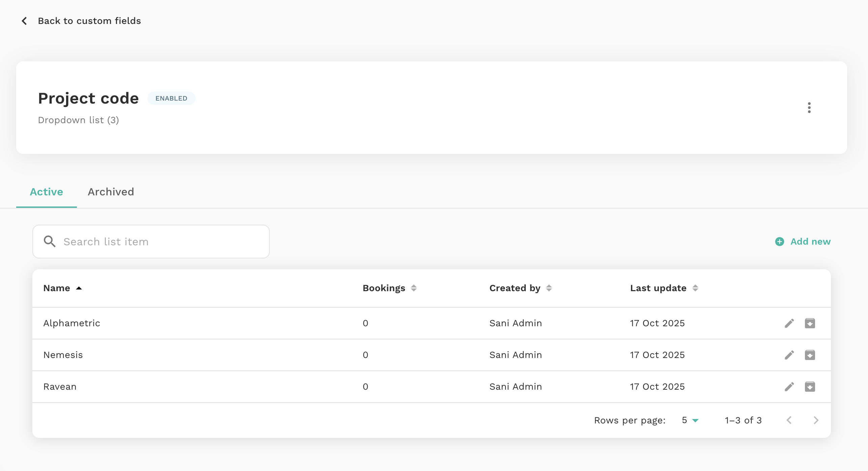The height and width of the screenshot is (471, 868).
Task: Toggle the Name ascending sort arrow
Action: coord(79,288)
